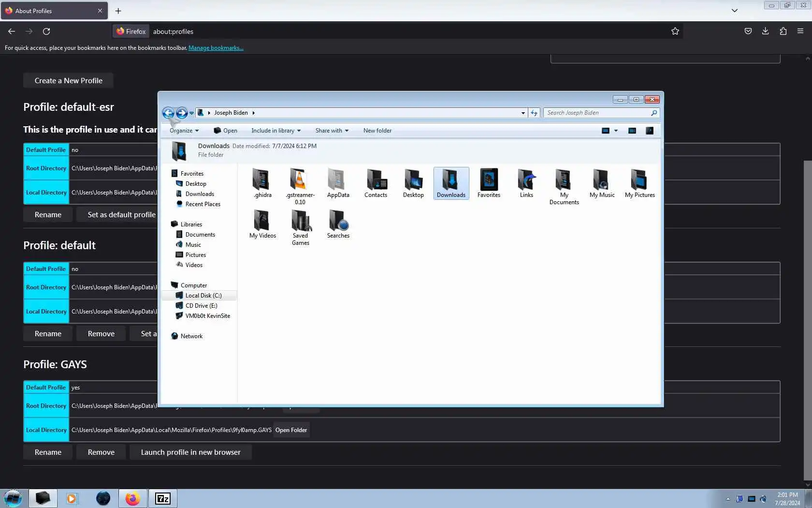Select the Saved Games folder

click(300, 227)
